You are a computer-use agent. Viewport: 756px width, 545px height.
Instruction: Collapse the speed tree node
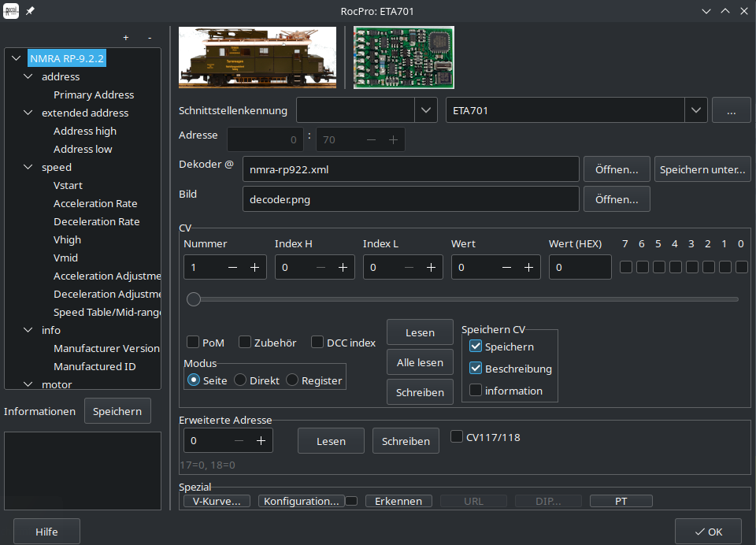pyautogui.click(x=28, y=167)
